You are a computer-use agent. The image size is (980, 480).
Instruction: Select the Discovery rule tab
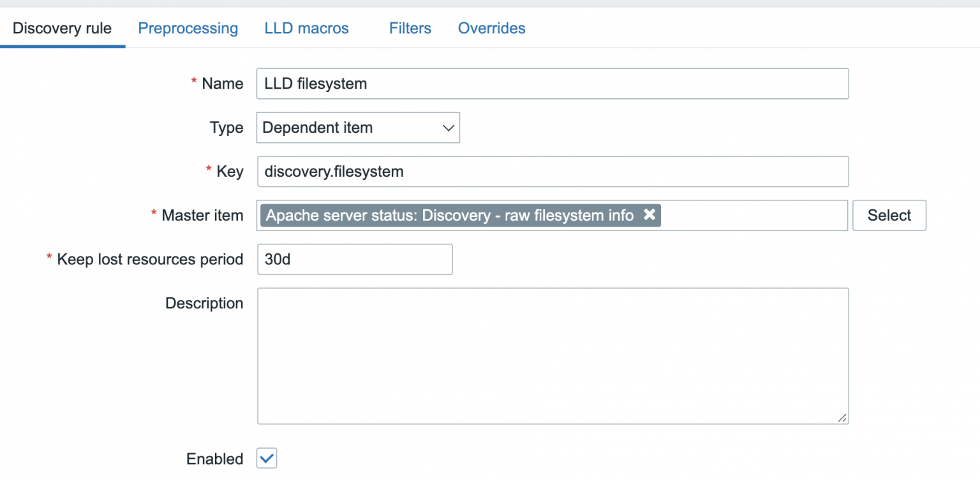[x=62, y=28]
